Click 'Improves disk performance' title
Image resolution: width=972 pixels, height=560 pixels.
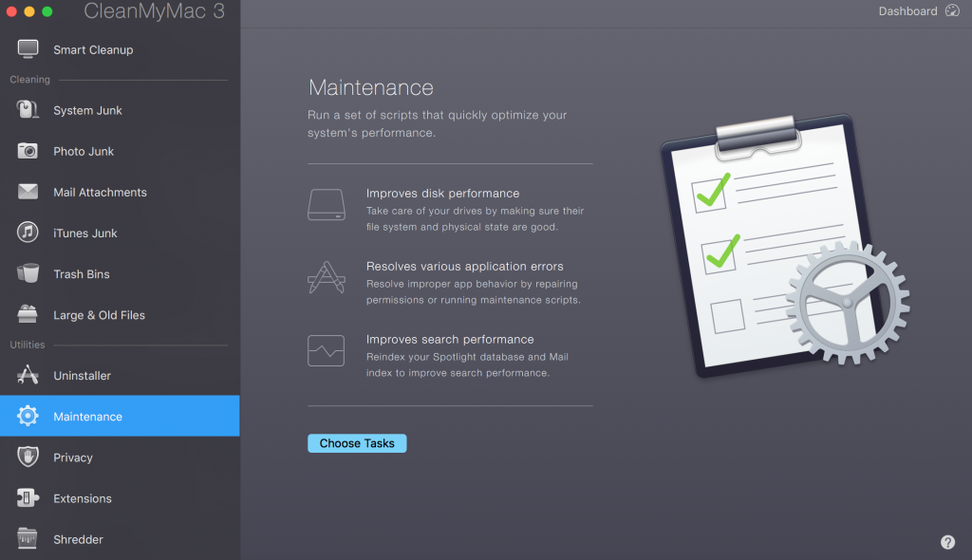pos(442,194)
